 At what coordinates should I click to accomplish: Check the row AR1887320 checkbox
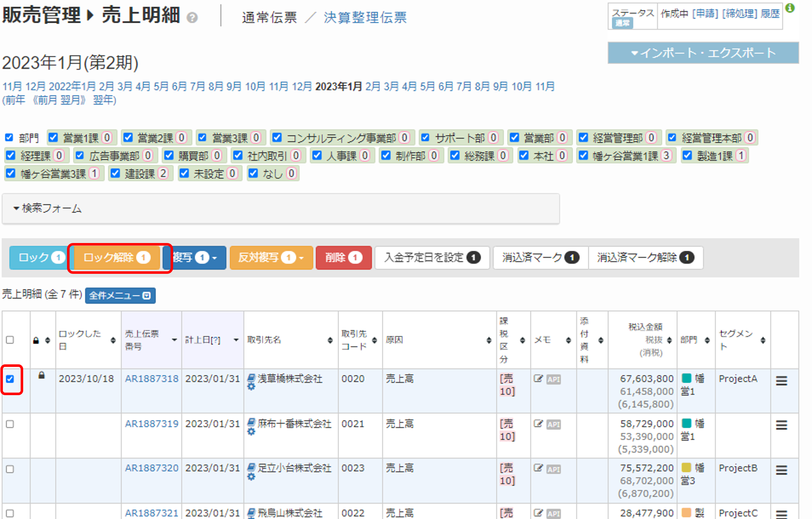(x=10, y=469)
